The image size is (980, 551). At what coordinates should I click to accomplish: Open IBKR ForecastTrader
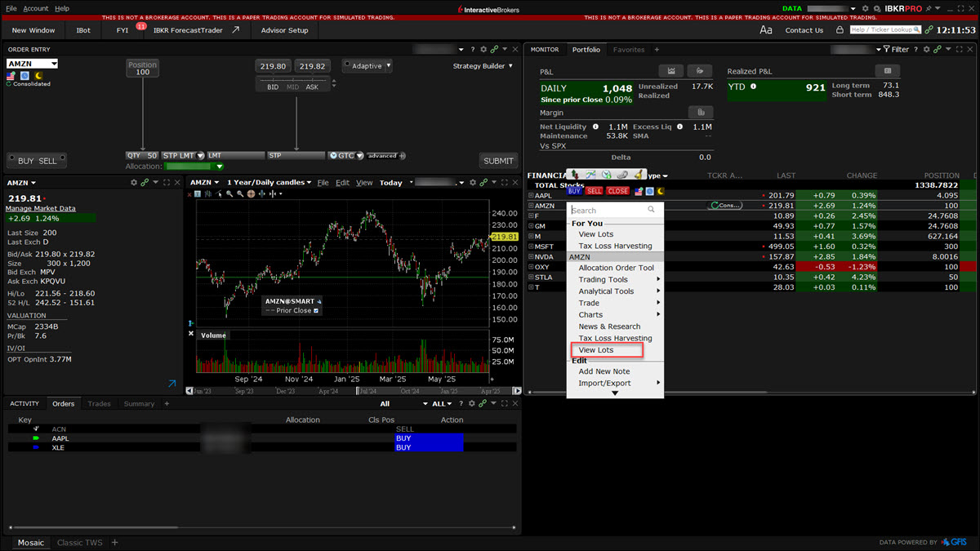[196, 30]
